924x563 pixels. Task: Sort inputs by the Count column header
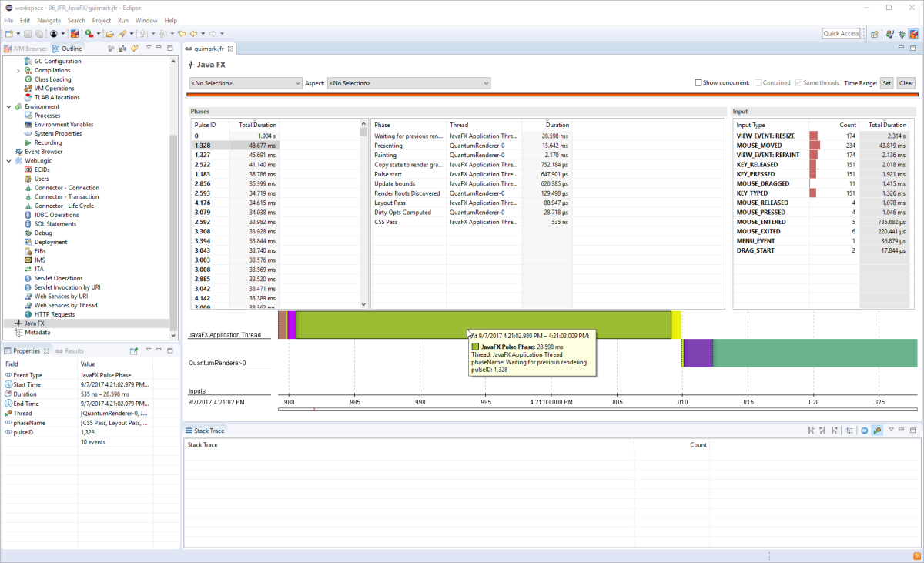835,125
